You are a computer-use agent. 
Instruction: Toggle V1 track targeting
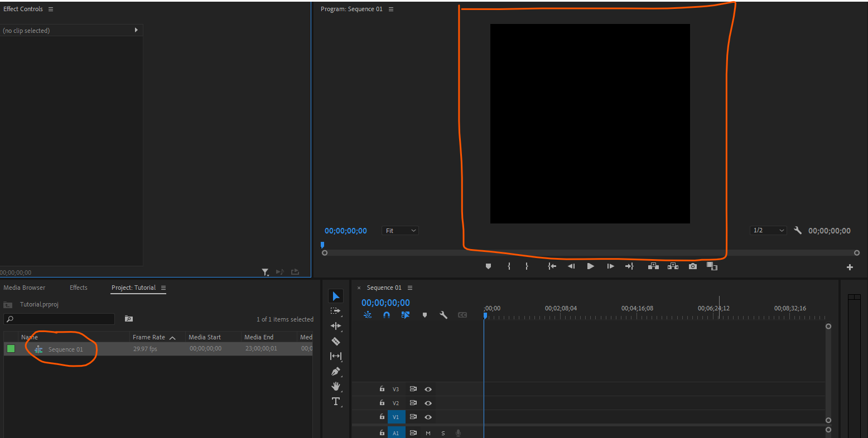[396, 417]
